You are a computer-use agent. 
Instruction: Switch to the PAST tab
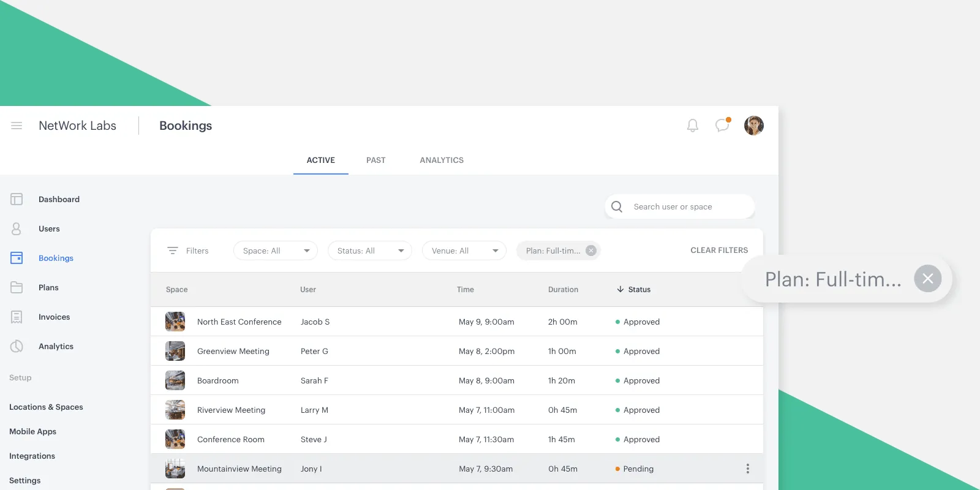tap(376, 160)
